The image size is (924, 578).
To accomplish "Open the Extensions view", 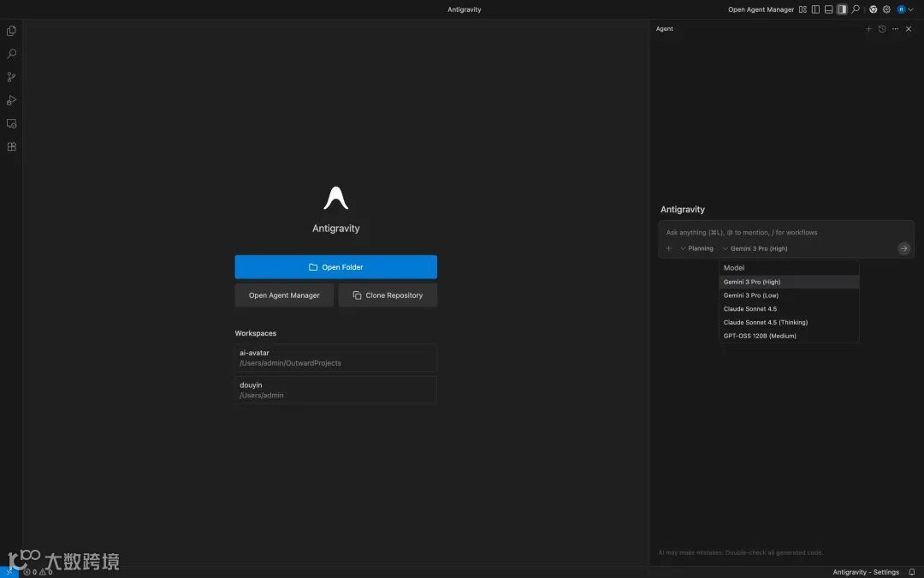I will (11, 147).
